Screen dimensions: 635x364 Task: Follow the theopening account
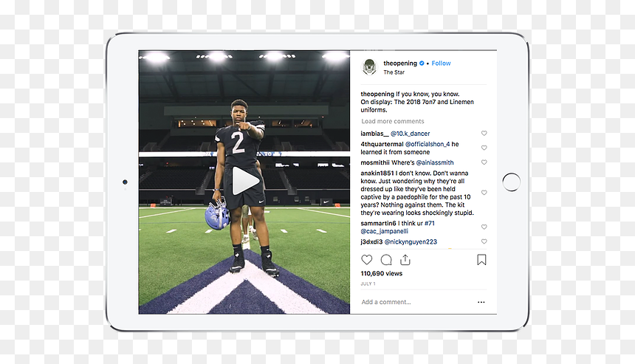coord(441,63)
